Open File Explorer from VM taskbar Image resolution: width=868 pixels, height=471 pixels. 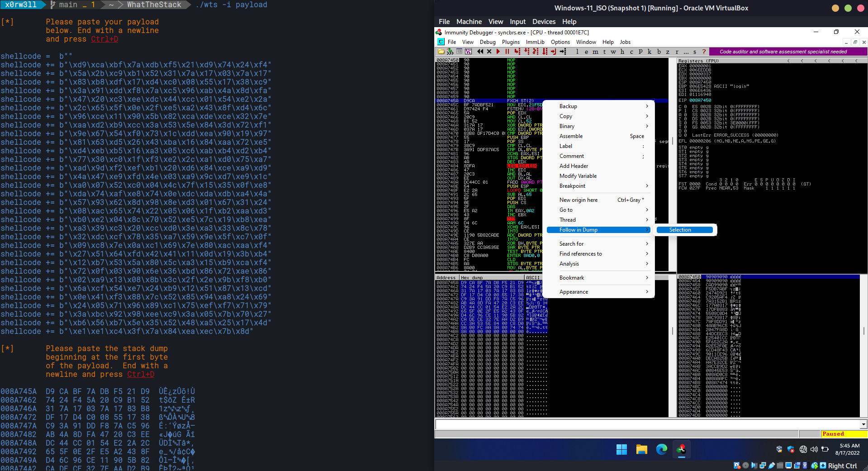[641, 449]
